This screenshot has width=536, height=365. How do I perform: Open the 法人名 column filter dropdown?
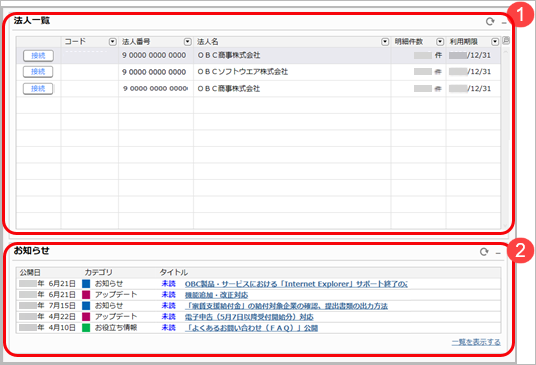[x=385, y=42]
